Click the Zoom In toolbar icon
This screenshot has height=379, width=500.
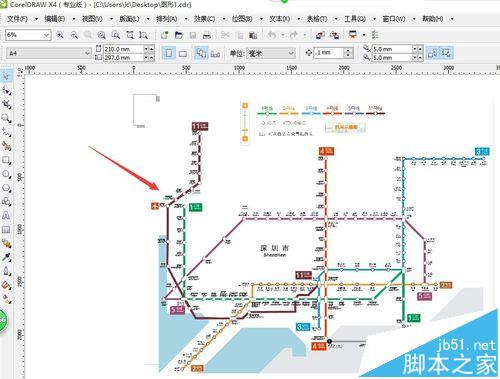click(x=60, y=35)
